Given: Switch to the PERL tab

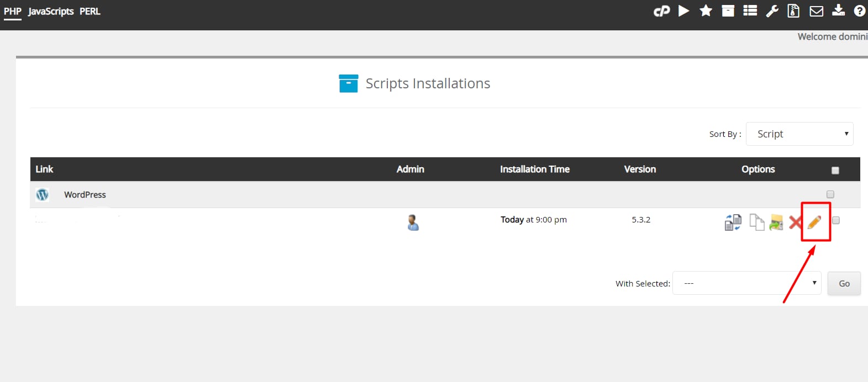Looking at the screenshot, I should 90,12.
